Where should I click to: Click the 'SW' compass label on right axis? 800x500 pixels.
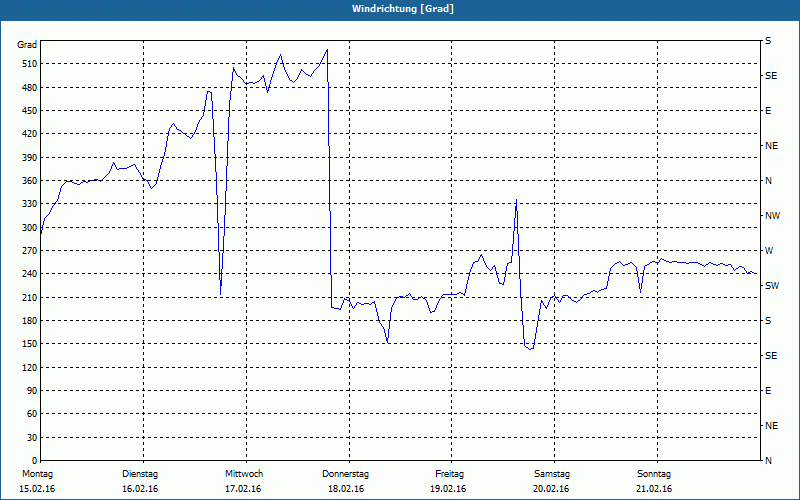click(x=772, y=286)
